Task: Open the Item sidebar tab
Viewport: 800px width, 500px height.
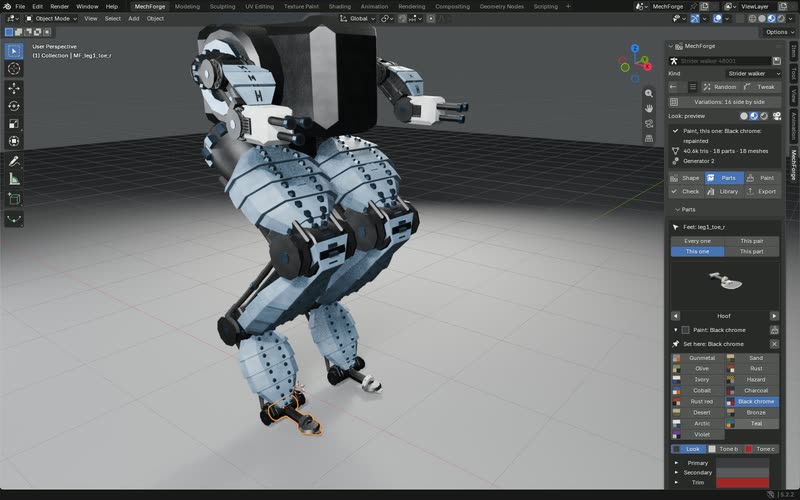Action: [x=793, y=51]
